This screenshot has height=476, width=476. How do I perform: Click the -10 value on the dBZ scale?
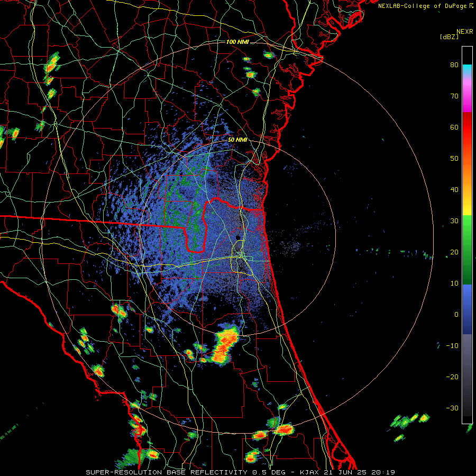pyautogui.click(x=452, y=345)
